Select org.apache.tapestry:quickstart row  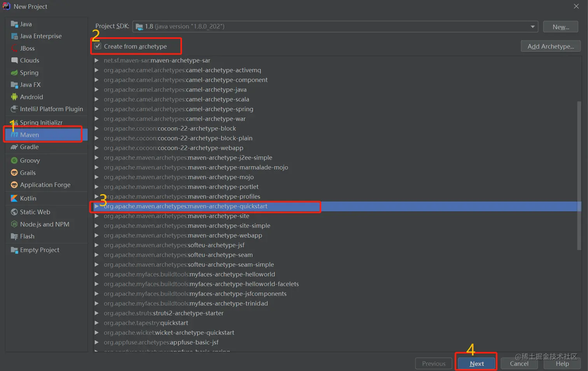(x=337, y=322)
